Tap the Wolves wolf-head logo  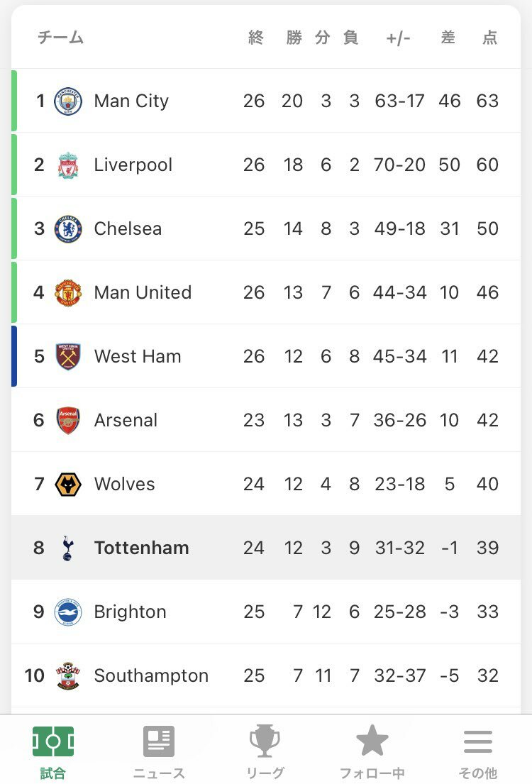(x=68, y=484)
